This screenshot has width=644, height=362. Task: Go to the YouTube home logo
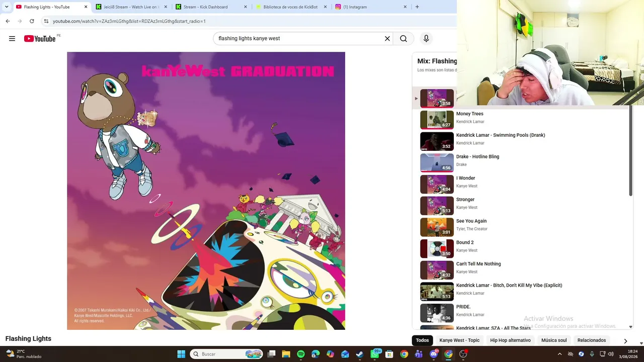(40, 39)
